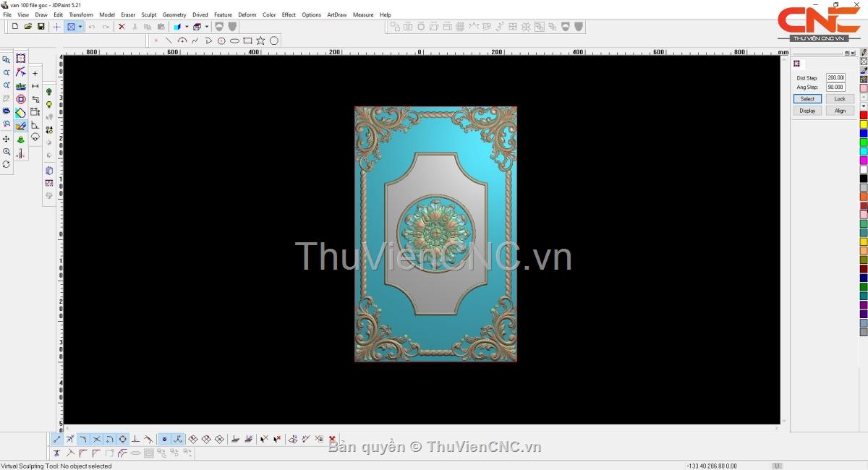Image resolution: width=868 pixels, height=470 pixels.
Task: Click the pan view arrows icon
Action: coord(7,139)
